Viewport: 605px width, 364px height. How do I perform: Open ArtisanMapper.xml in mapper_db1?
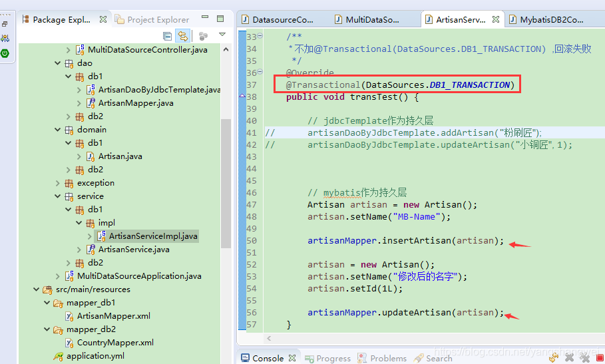tap(113, 316)
